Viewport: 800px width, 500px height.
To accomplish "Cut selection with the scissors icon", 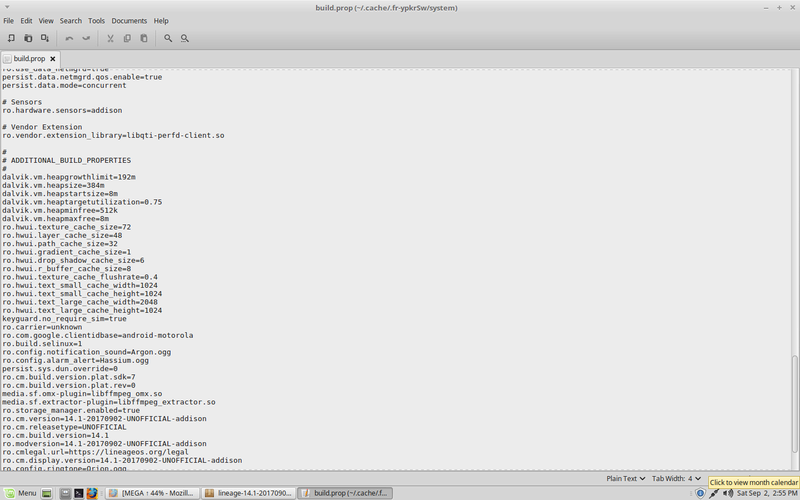I will pyautogui.click(x=110, y=38).
